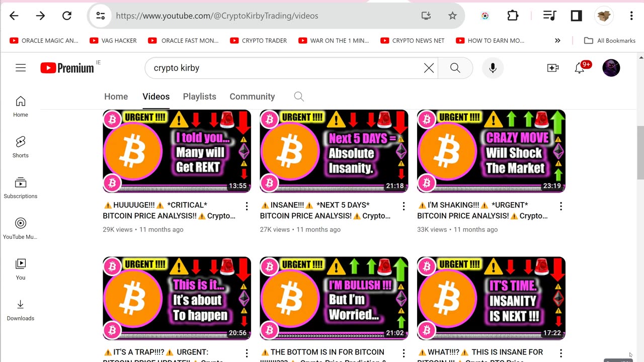Open the extensions puzzle icon
The width and height of the screenshot is (644, 362).
pos(513,16)
